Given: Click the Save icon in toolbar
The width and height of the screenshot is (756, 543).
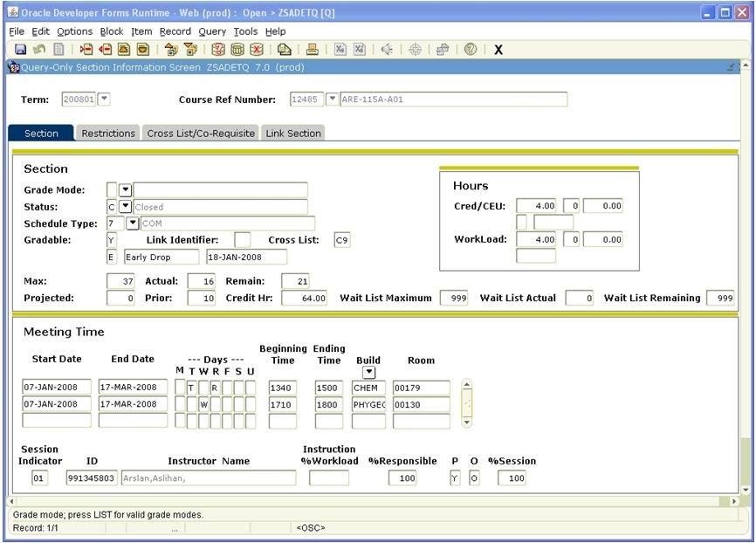Looking at the screenshot, I should [x=20, y=50].
